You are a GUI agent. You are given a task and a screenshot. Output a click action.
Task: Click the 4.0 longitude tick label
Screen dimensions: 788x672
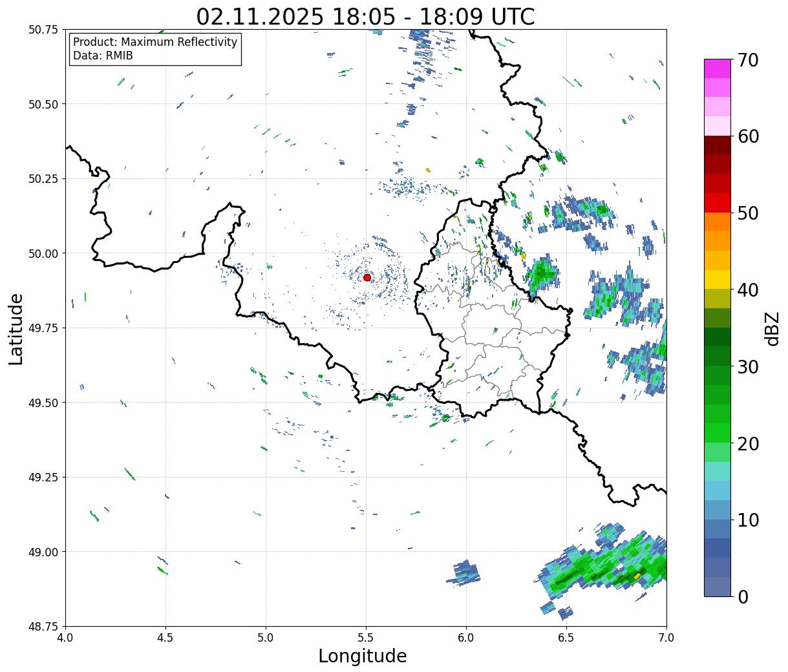[x=65, y=638]
